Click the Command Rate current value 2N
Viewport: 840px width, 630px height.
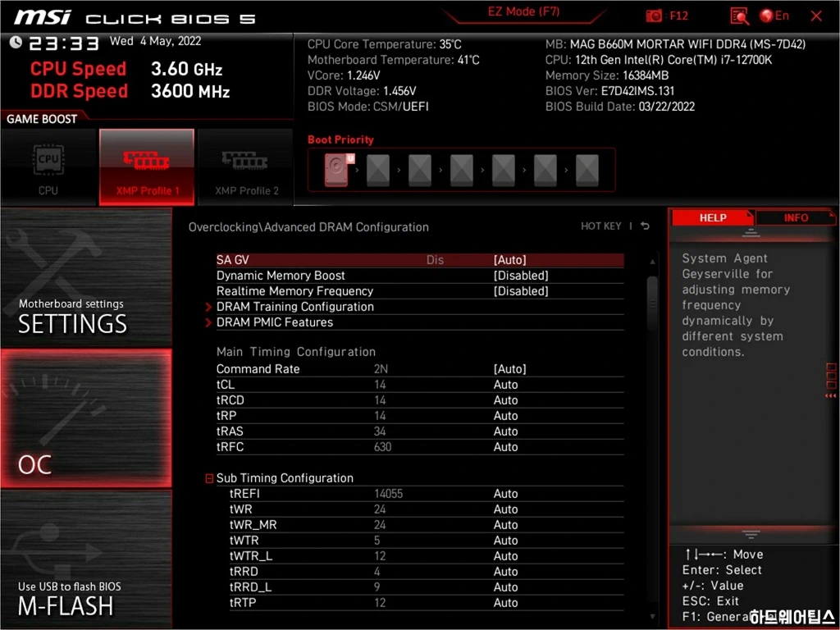tap(381, 368)
